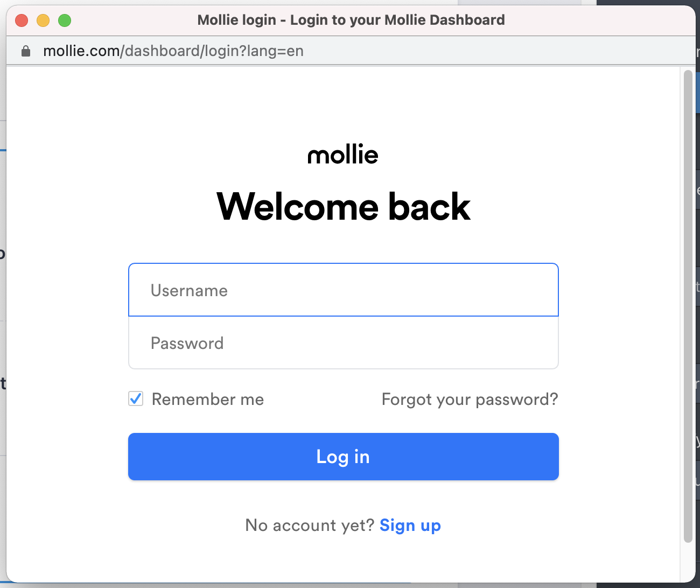
Task: Close the Mollie login window
Action: 22,20
